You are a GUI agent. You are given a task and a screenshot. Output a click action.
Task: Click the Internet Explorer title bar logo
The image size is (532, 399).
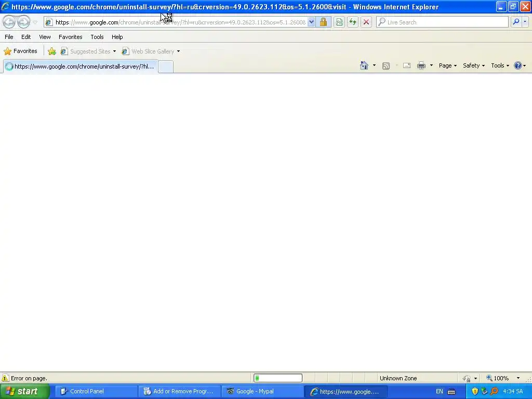point(5,6)
